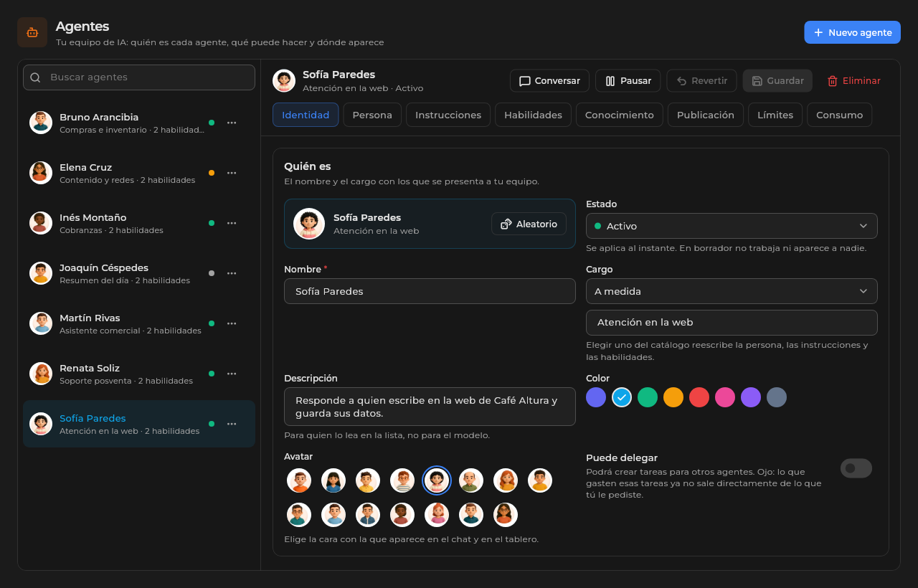Click the robot Agentes icon in the header
The height and width of the screenshot is (588, 918).
[32, 32]
